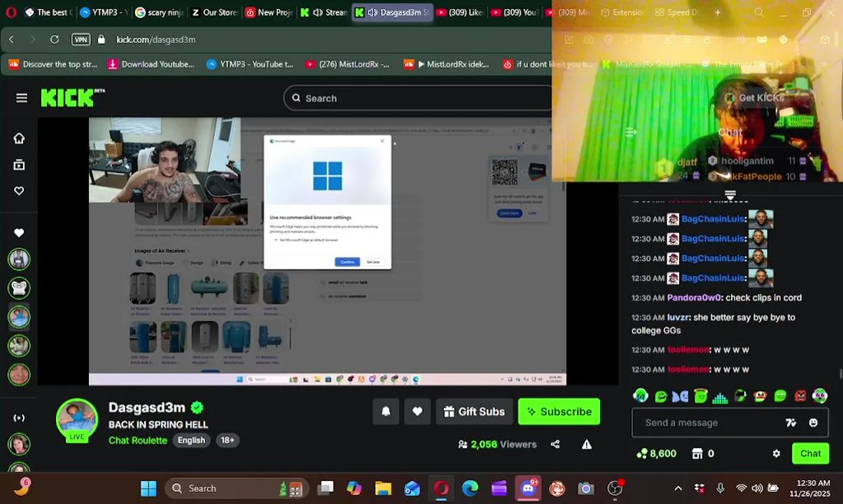Viewport: 843px width, 504px height.
Task: Click the green Subscribe button
Action: (559, 412)
